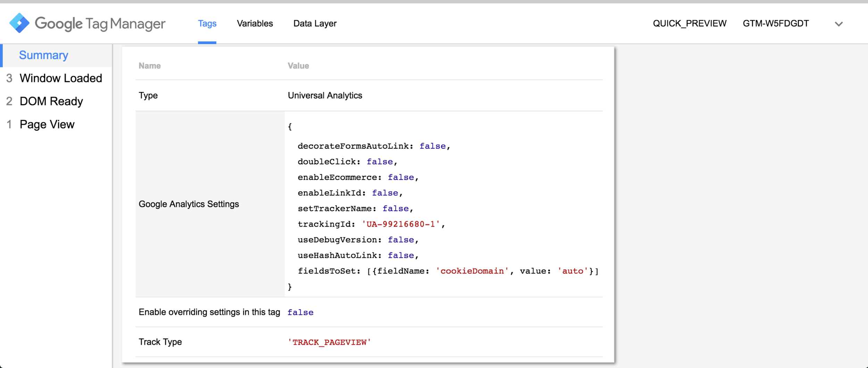
Task: Click the GTM-W5FDGDT container ID
Action: [776, 23]
